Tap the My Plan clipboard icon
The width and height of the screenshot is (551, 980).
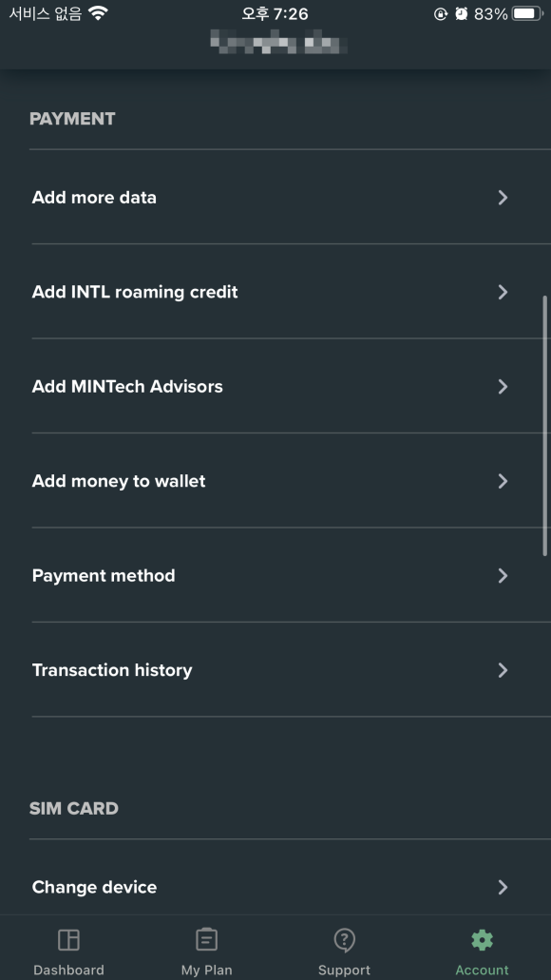[x=207, y=939]
